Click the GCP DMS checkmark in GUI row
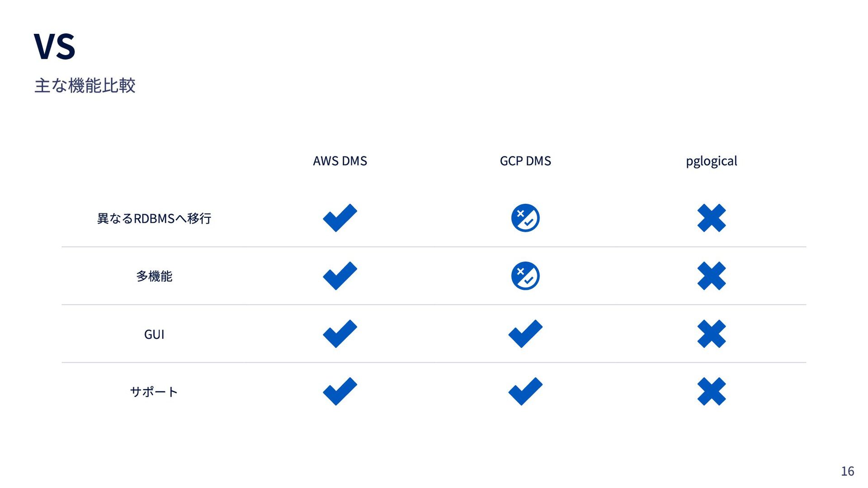Viewport: 868px width, 488px height. coord(525,333)
